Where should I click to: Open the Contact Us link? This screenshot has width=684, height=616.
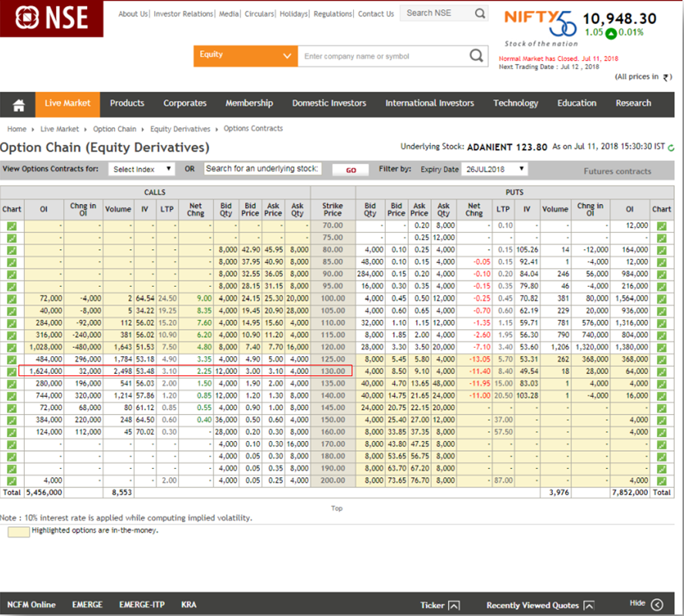(x=376, y=14)
